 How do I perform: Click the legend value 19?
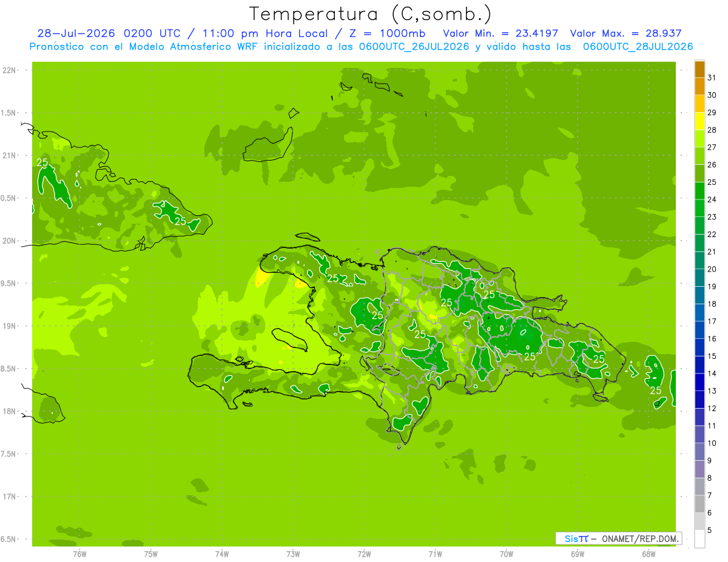point(712,287)
